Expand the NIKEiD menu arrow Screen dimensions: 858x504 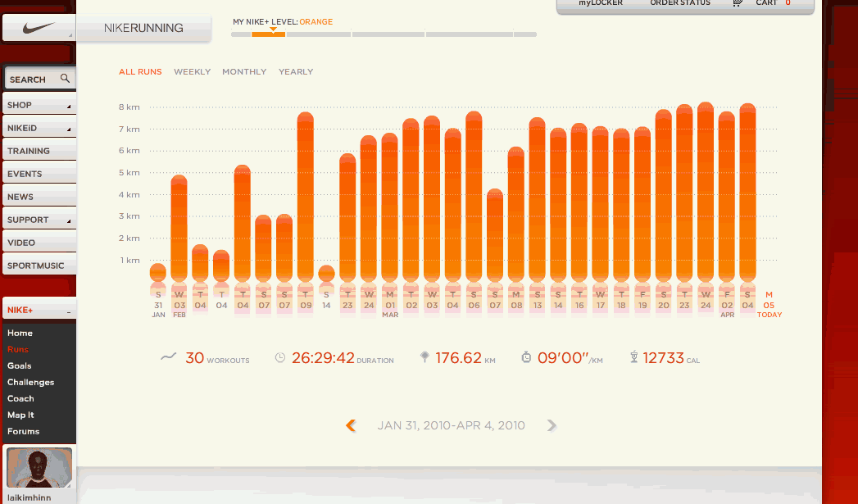[x=69, y=129]
